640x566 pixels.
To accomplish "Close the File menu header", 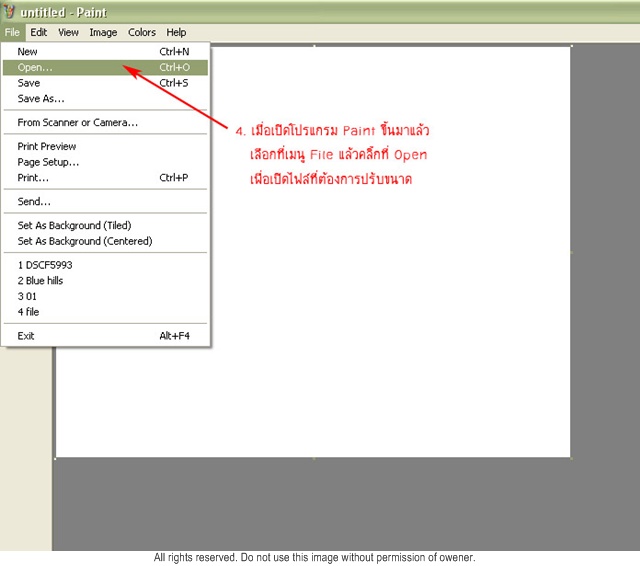I will point(12,32).
